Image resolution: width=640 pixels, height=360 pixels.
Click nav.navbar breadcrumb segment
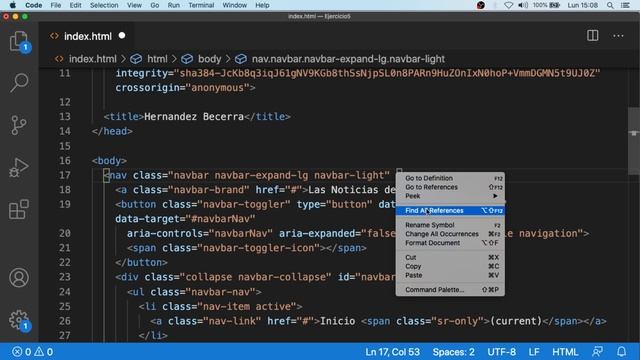348,59
